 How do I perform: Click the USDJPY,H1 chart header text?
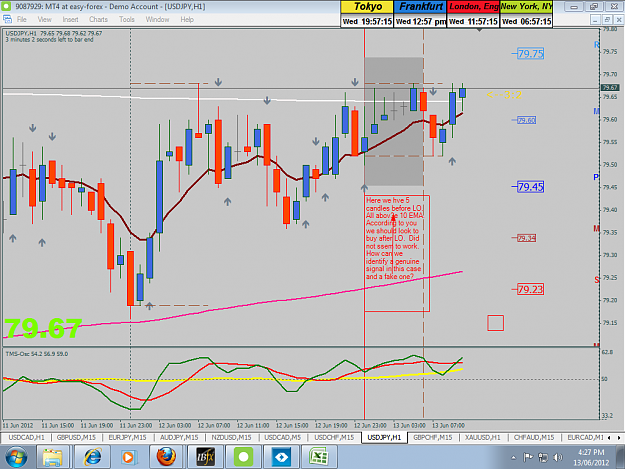click(53, 33)
